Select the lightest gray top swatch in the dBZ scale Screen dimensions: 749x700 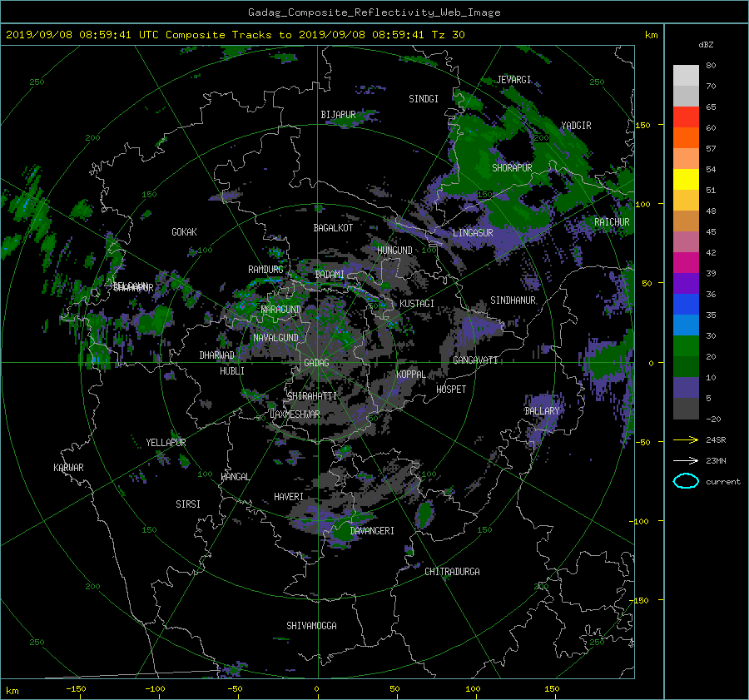[686, 75]
